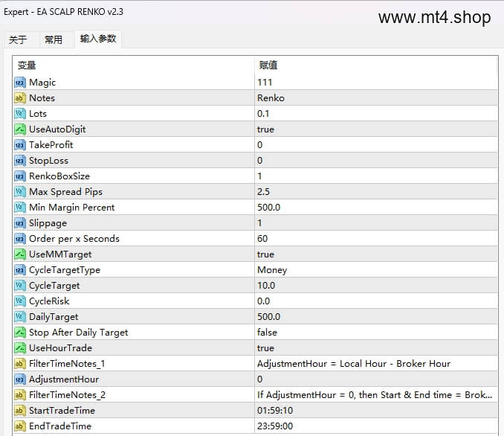Screen dimensions: 504x436
Task: Edit the TakeProfit value field
Action: 376,145
